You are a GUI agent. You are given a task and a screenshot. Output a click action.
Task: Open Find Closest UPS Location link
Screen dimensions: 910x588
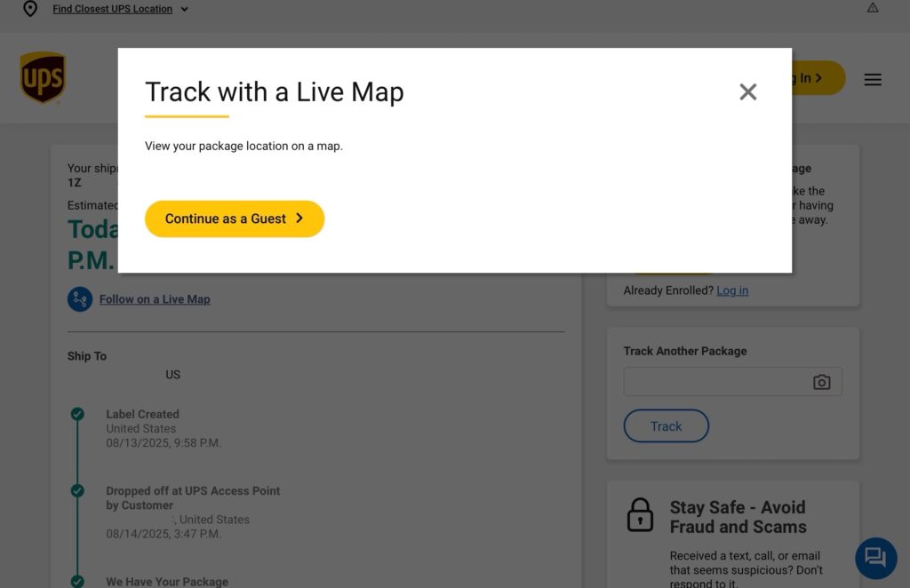113,9
